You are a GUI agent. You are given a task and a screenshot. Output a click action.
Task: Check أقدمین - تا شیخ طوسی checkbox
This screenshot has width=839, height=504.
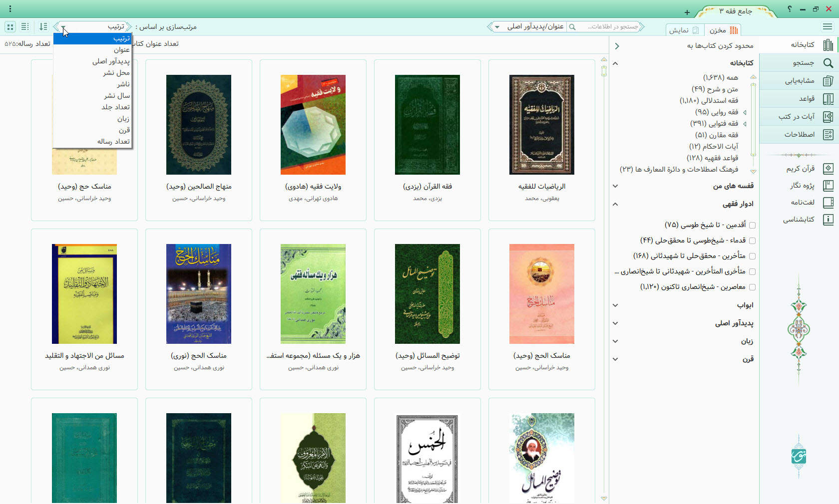(752, 225)
